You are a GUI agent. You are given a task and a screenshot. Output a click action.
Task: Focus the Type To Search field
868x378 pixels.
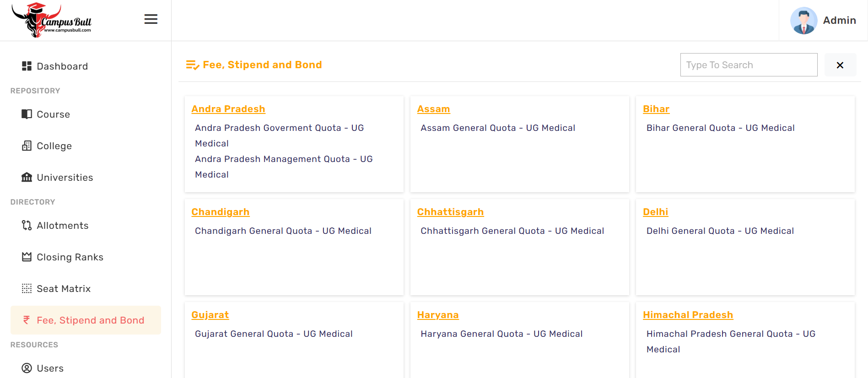749,65
